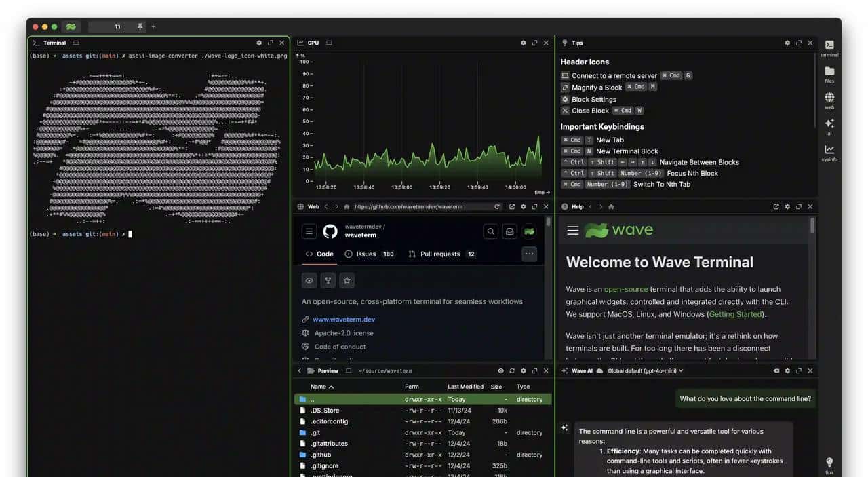Switch to the Pull requests tab on GitHub
The height and width of the screenshot is (477, 868).
[x=439, y=254]
